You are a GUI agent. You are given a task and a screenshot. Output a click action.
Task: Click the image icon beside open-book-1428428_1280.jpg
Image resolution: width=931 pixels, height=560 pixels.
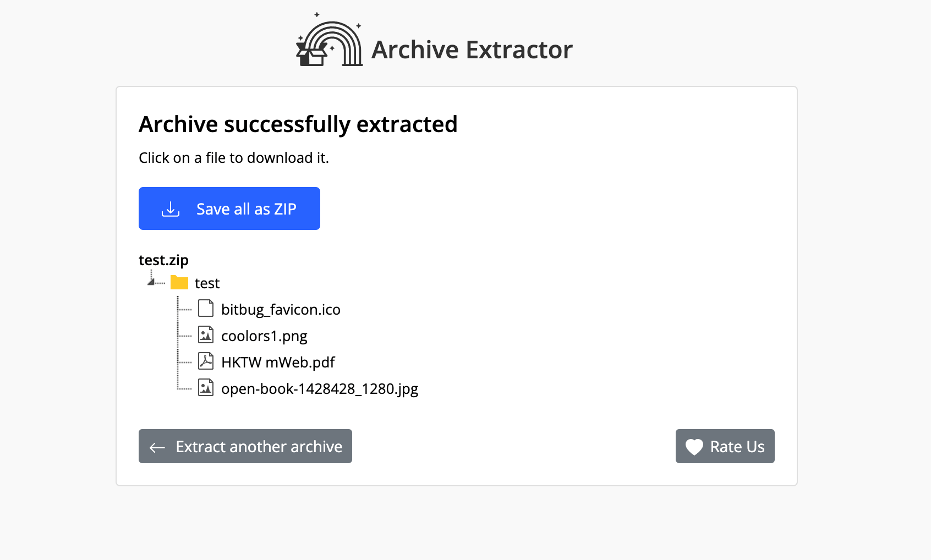pyautogui.click(x=205, y=388)
